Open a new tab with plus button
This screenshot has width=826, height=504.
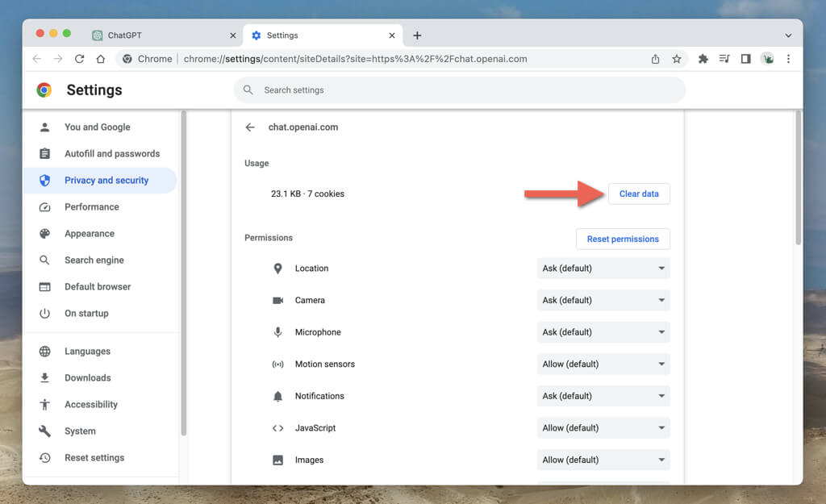point(417,35)
